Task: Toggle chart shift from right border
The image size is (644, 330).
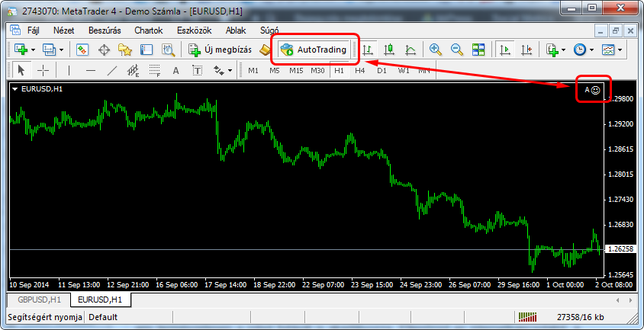Action: (526, 50)
